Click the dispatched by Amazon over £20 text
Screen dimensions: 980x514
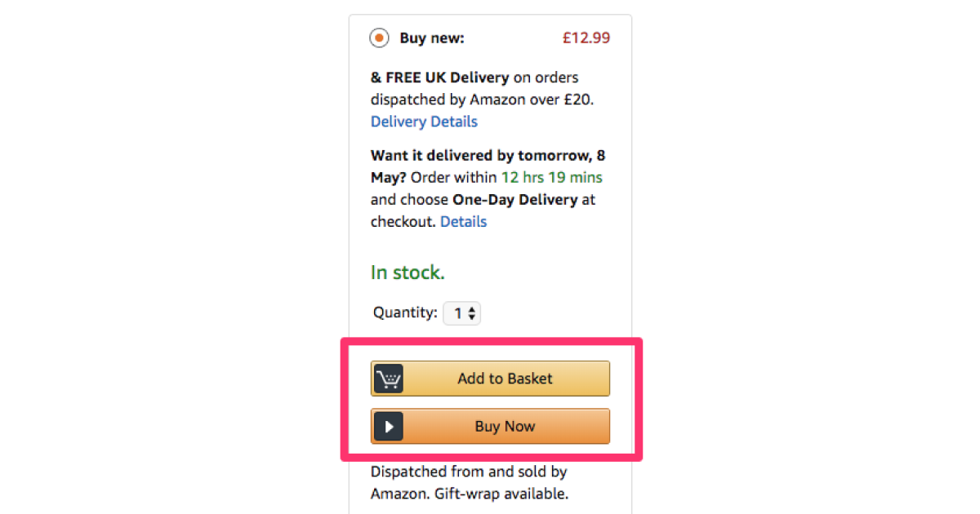pos(482,100)
